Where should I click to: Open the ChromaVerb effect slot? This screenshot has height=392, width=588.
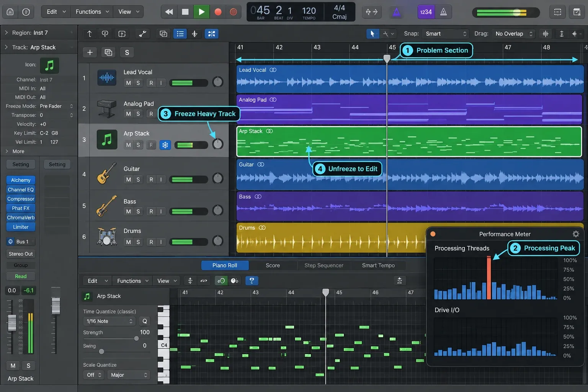(21, 217)
